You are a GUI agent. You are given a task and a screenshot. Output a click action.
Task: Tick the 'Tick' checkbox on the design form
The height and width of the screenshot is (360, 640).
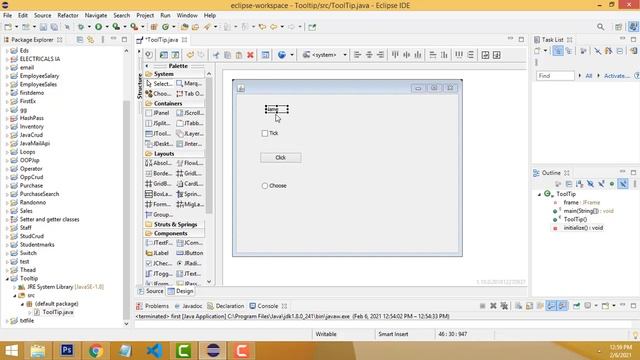pos(265,133)
